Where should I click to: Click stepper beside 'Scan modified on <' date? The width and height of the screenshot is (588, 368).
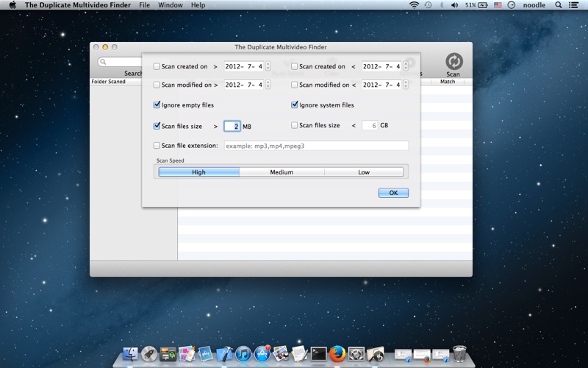406,85
